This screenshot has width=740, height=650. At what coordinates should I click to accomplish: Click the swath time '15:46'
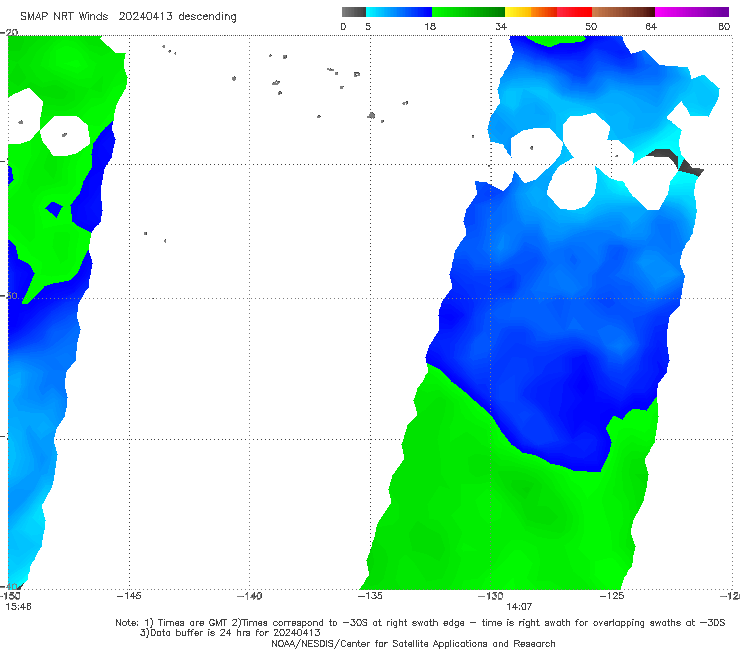[18, 607]
